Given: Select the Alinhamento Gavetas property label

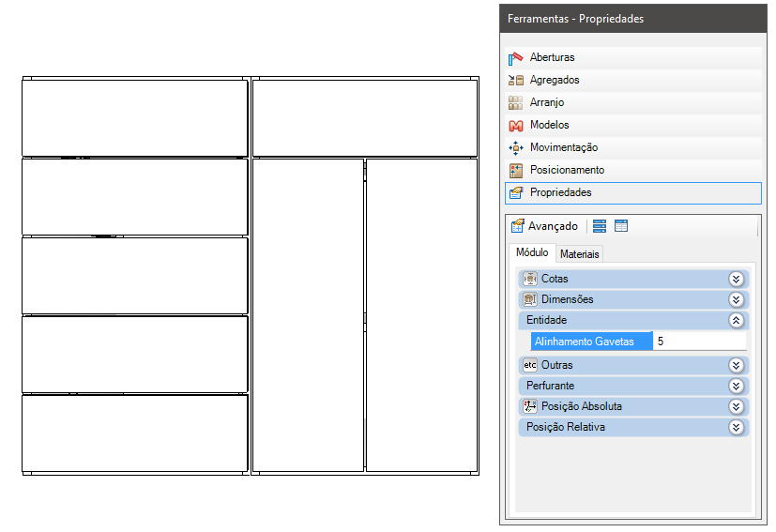Looking at the screenshot, I should click(x=592, y=342).
